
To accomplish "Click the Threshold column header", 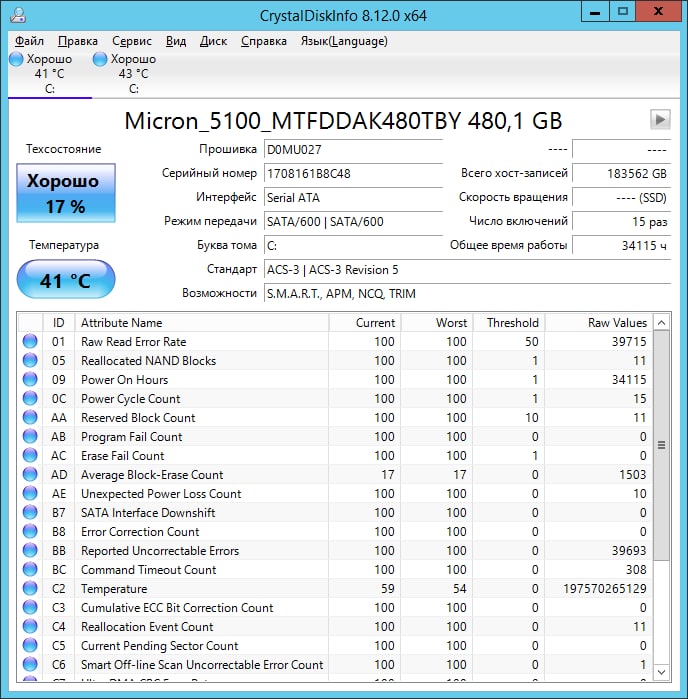I will click(509, 322).
